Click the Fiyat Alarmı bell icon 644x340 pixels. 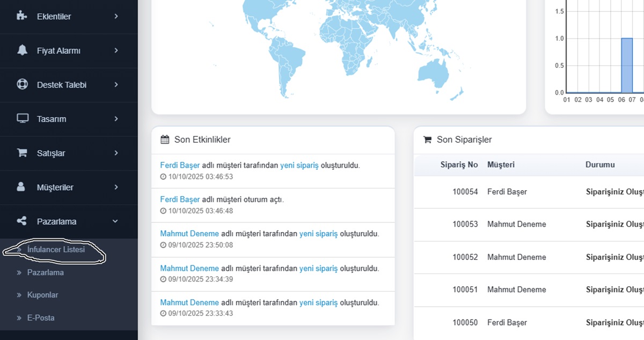pyautogui.click(x=22, y=50)
